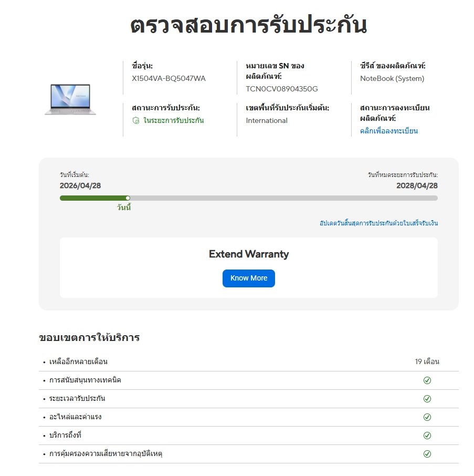The width and height of the screenshot is (474, 476).
Task: Click the warranty end date 2028/04/28
Action: tap(417, 186)
